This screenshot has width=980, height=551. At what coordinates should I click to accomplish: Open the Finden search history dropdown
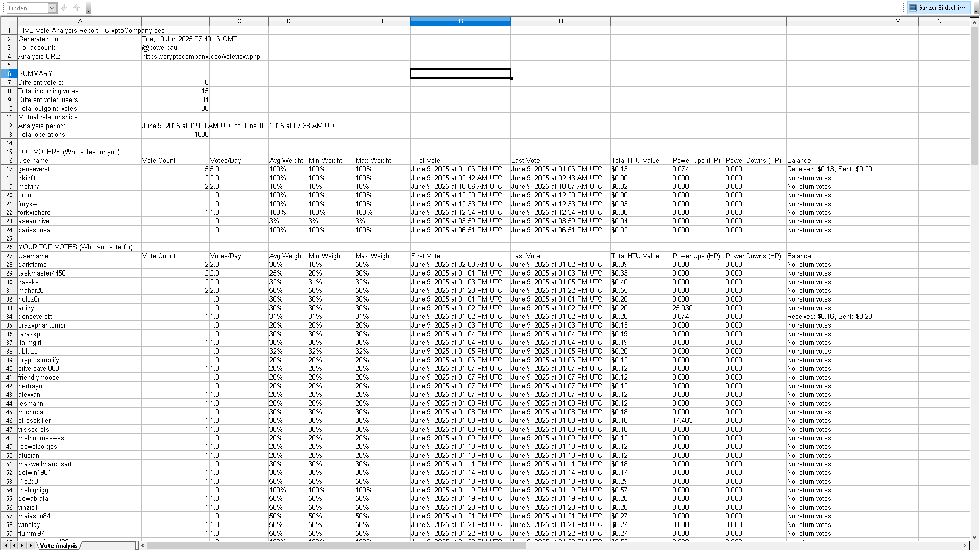(52, 8)
